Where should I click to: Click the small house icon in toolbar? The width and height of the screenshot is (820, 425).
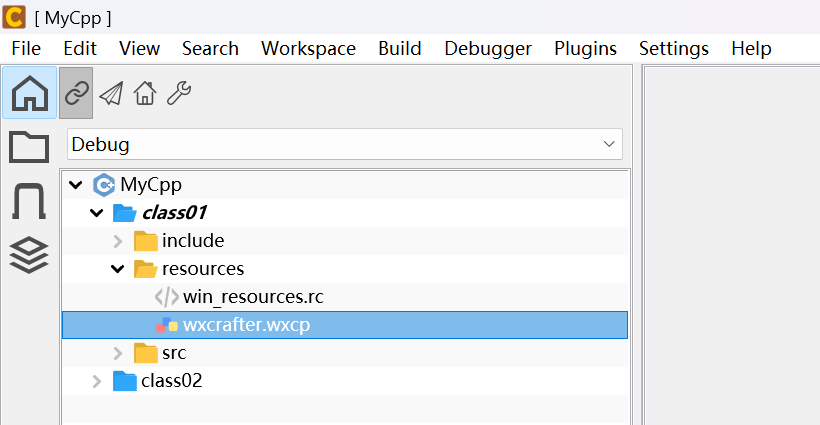(145, 94)
